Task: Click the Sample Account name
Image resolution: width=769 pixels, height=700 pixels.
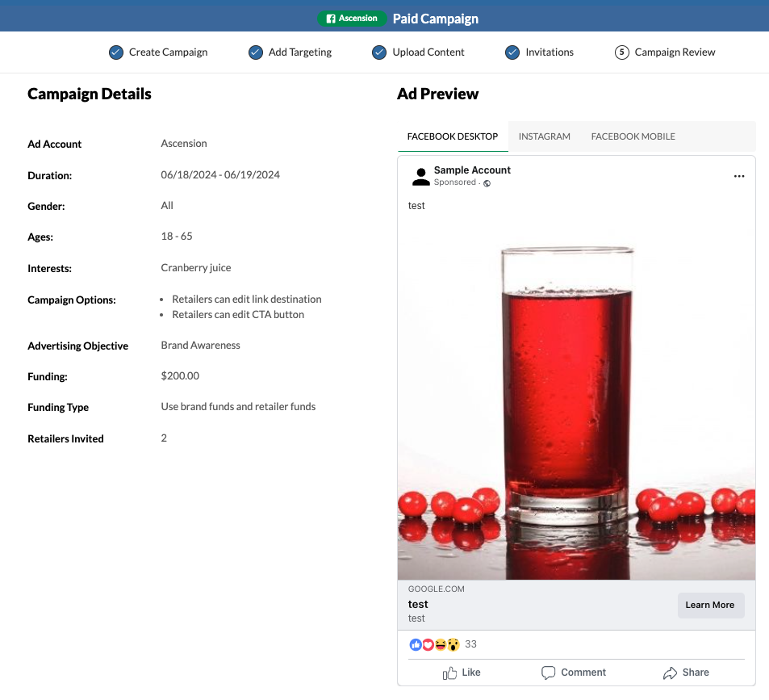Action: click(472, 170)
